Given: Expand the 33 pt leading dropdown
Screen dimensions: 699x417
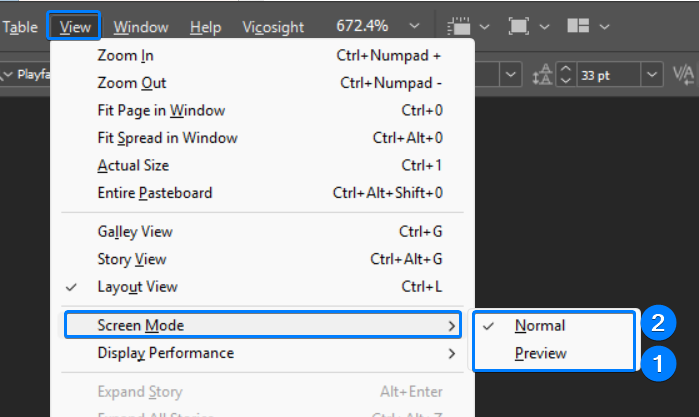Looking at the screenshot, I should coord(652,74).
